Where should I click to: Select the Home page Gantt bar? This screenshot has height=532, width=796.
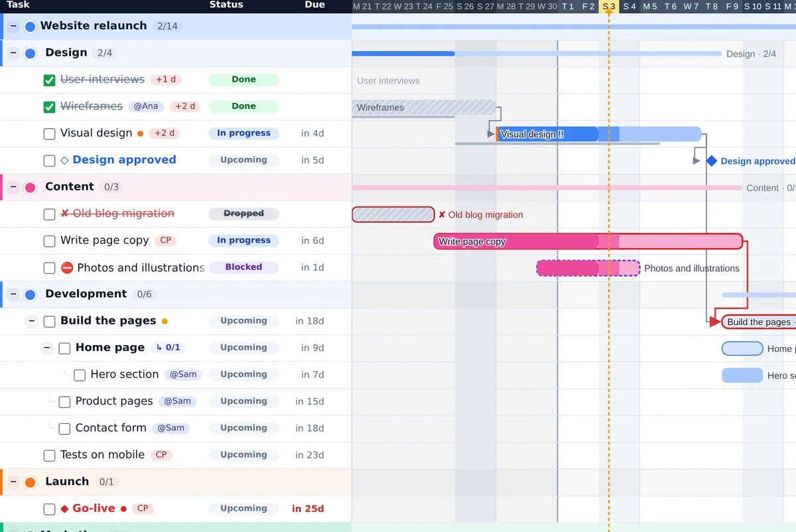click(x=742, y=349)
